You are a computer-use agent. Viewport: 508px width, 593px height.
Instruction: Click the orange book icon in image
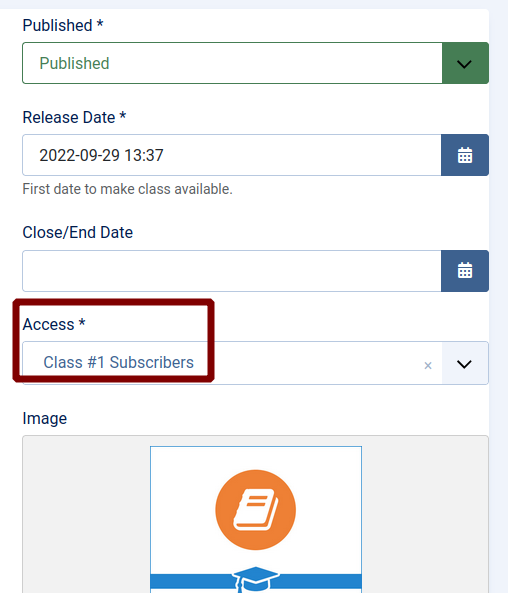256,510
